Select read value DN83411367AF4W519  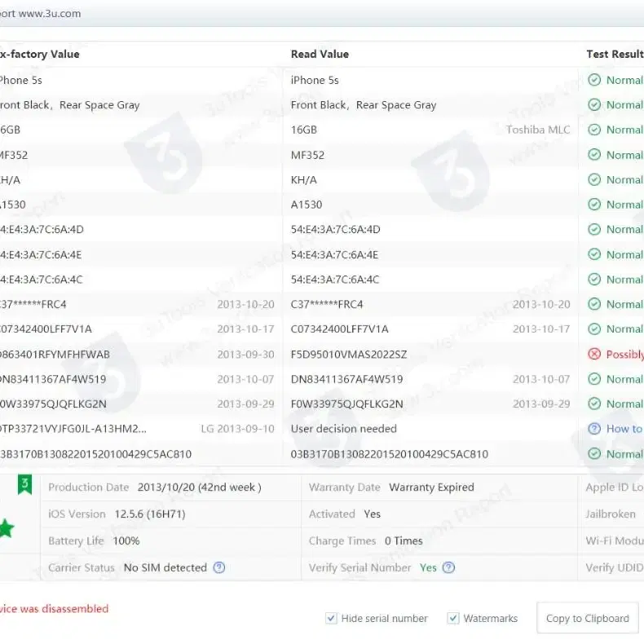(x=346, y=379)
